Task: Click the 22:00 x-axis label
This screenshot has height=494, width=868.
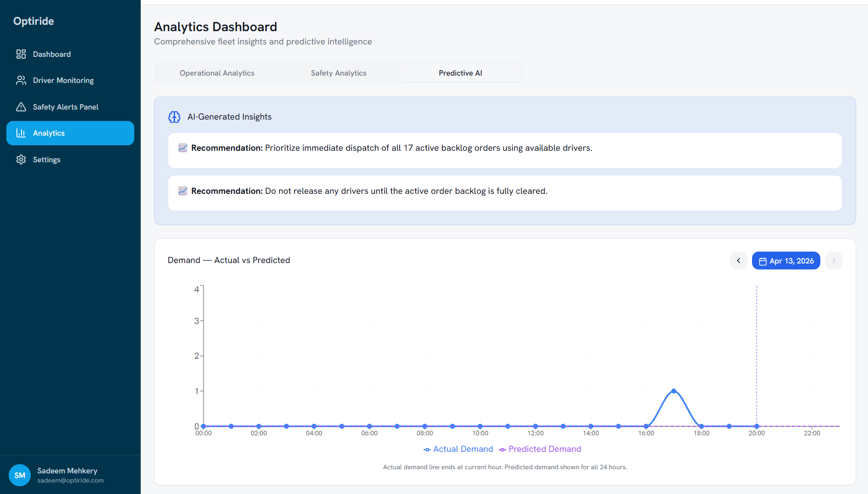Action: [812, 433]
